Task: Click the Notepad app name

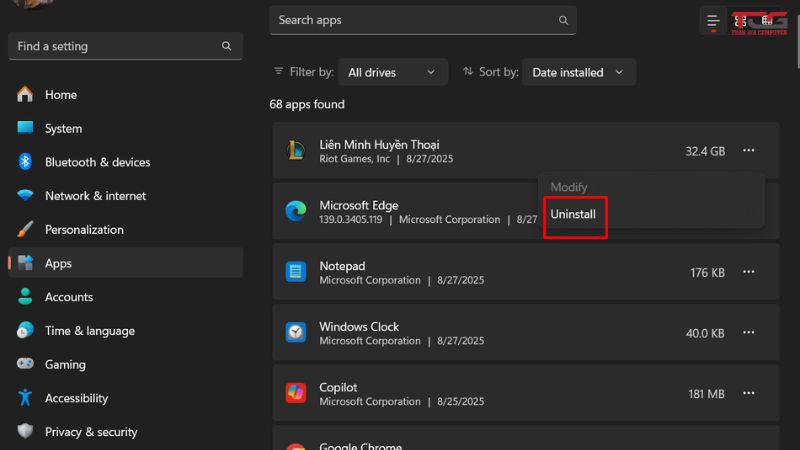Action: [x=342, y=266]
